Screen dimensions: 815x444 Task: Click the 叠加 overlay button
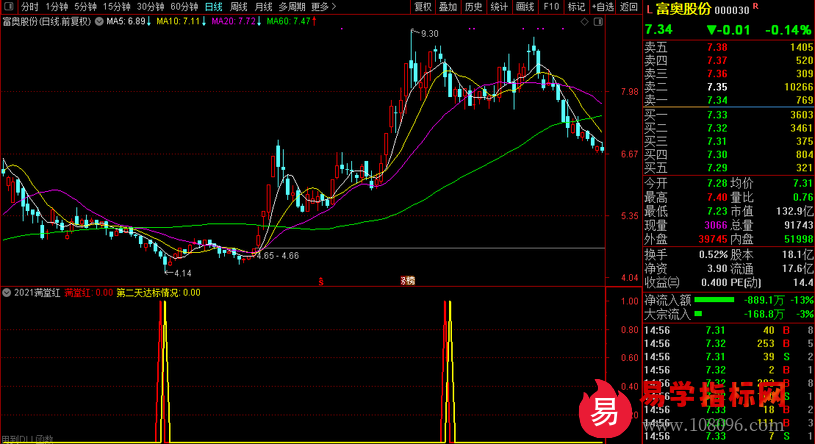click(x=448, y=7)
